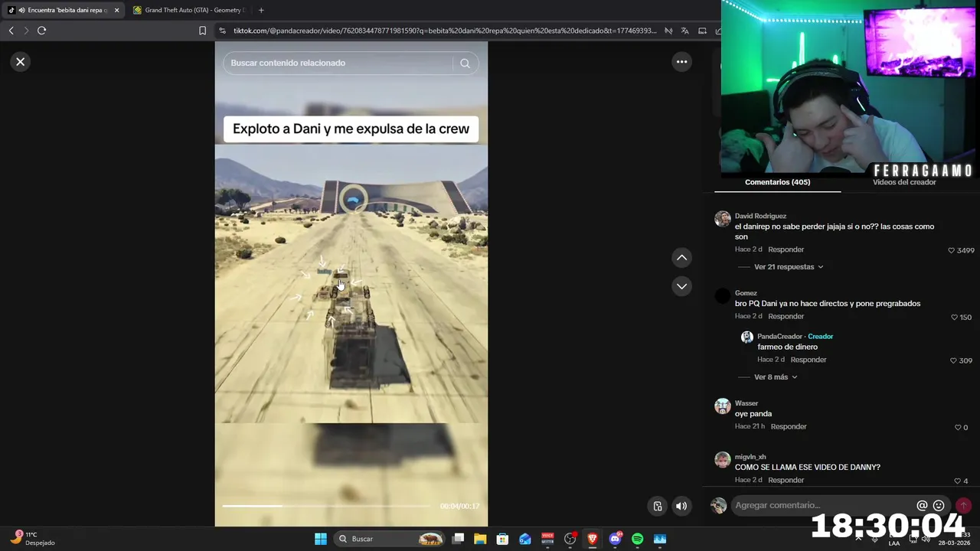980x551 pixels.
Task: Open the Windows Start menu
Action: coord(321,539)
